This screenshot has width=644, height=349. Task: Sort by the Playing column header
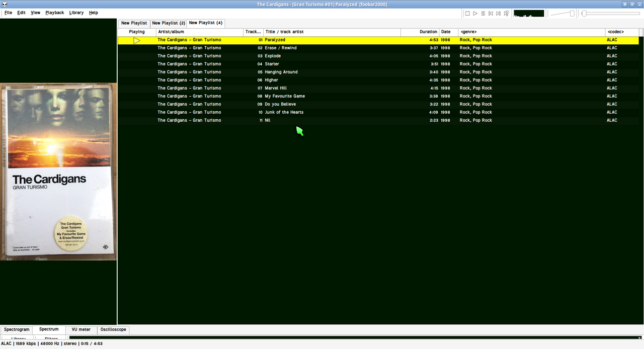click(x=137, y=32)
